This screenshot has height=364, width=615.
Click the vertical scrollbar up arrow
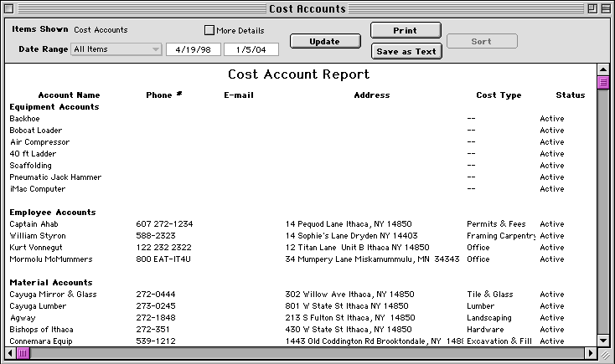pos(602,70)
